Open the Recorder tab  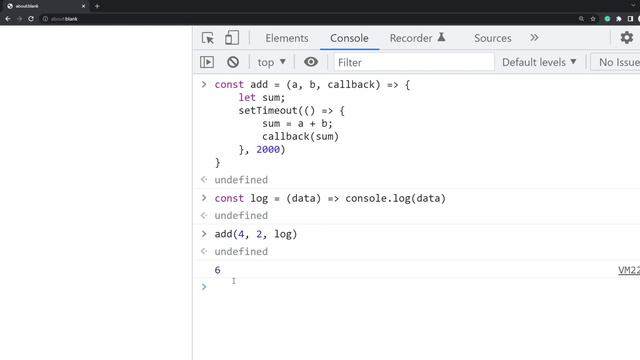(411, 38)
